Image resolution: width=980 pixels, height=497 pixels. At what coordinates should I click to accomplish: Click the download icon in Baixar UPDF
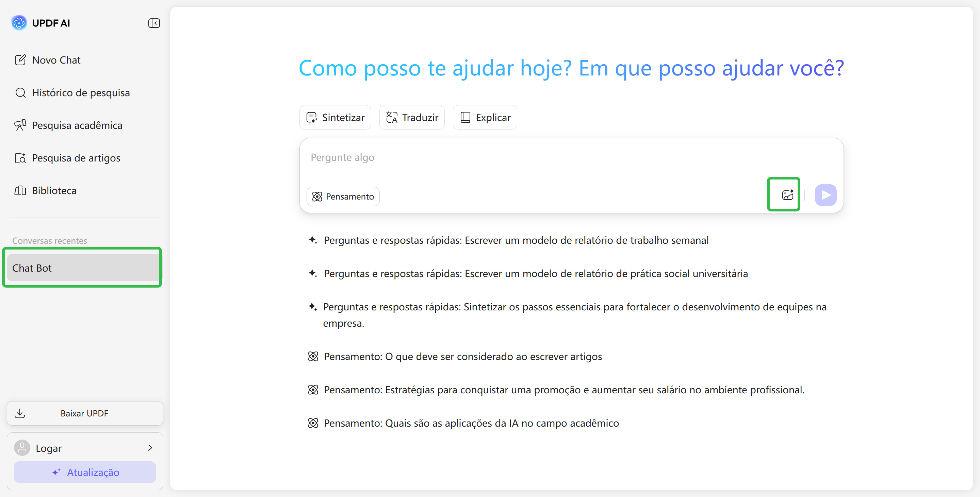(x=20, y=413)
